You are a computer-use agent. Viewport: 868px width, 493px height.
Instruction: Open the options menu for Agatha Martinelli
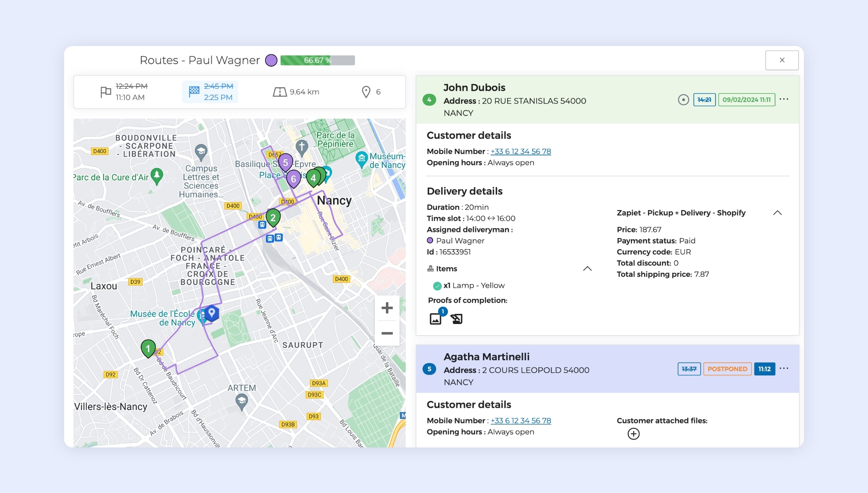pyautogui.click(x=784, y=368)
